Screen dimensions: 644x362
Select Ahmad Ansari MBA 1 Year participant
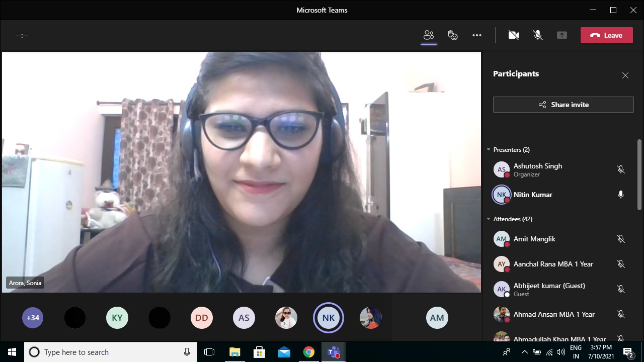(x=553, y=314)
